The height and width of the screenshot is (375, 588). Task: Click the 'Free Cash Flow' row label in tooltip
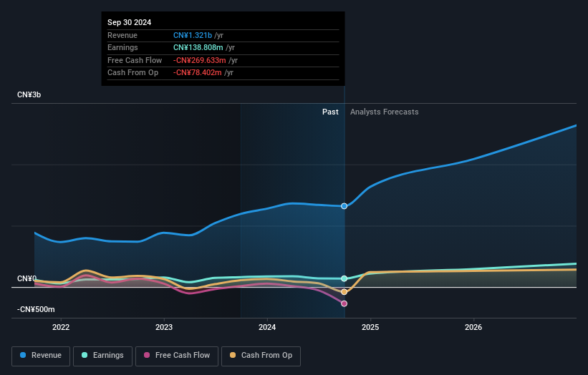pyautogui.click(x=135, y=60)
